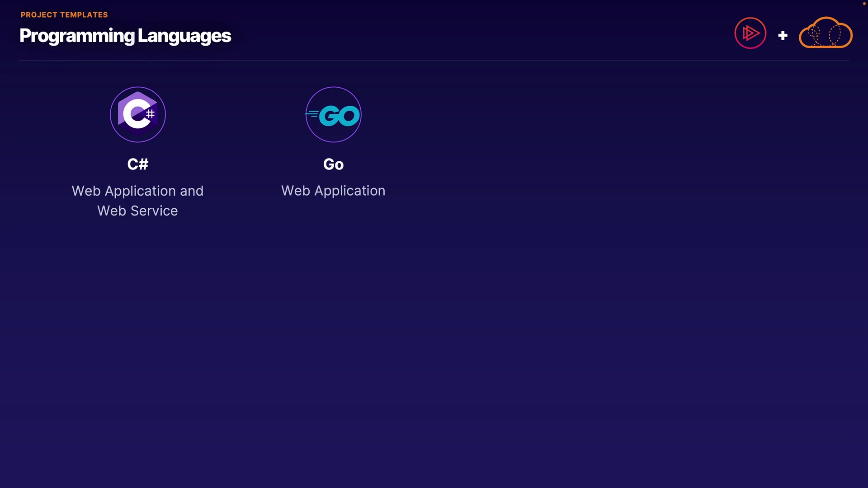Click the small orange dot in the corner

point(864,4)
